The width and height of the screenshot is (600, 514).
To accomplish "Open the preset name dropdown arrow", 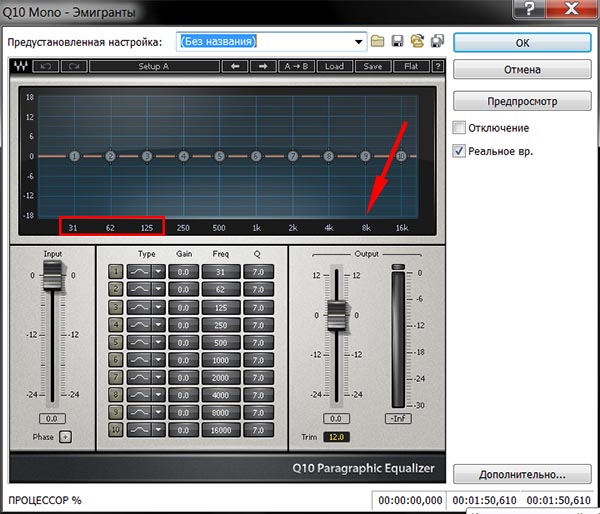I will point(358,41).
